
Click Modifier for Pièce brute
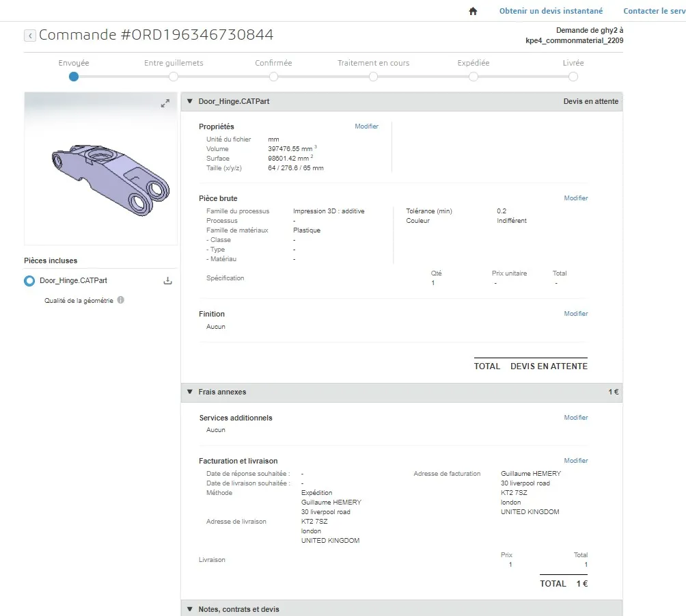click(575, 198)
